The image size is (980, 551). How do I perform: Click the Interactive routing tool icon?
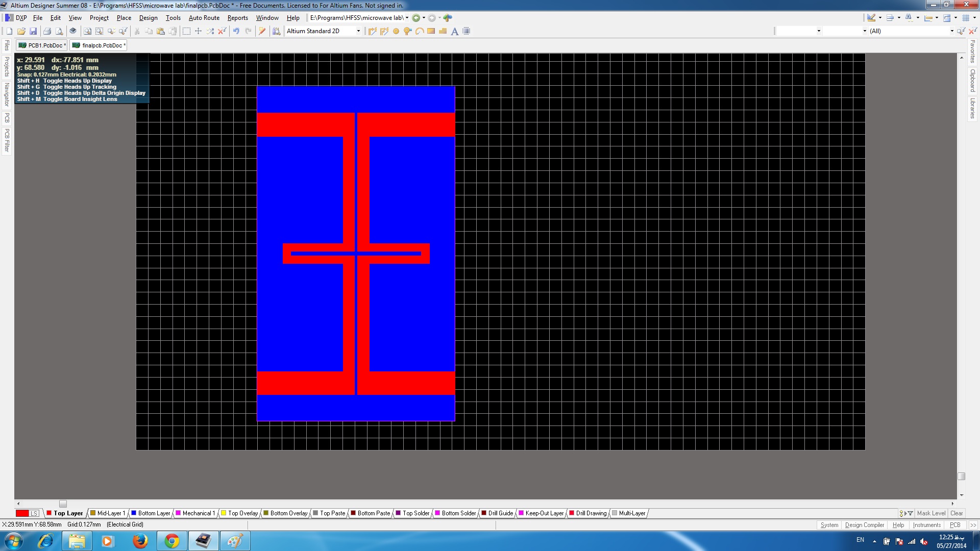coord(372,31)
